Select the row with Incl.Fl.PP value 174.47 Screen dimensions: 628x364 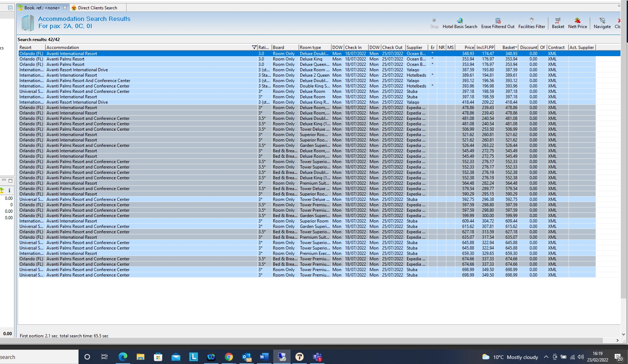(x=319, y=54)
